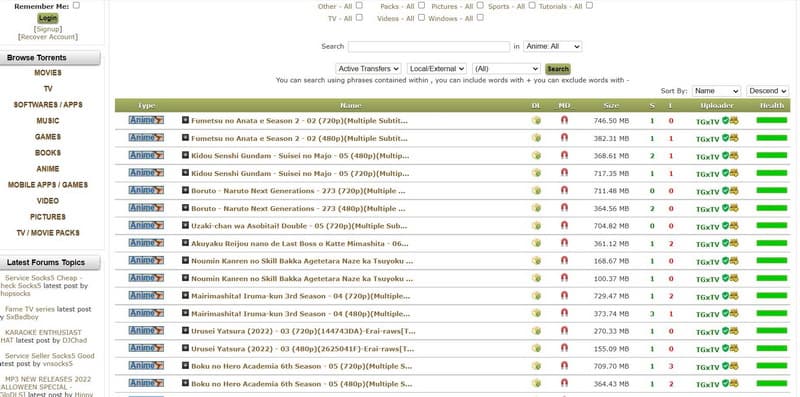Magnet icon for Noumin Kanren 100.37 MB row
800x397 pixels.
coord(564,279)
